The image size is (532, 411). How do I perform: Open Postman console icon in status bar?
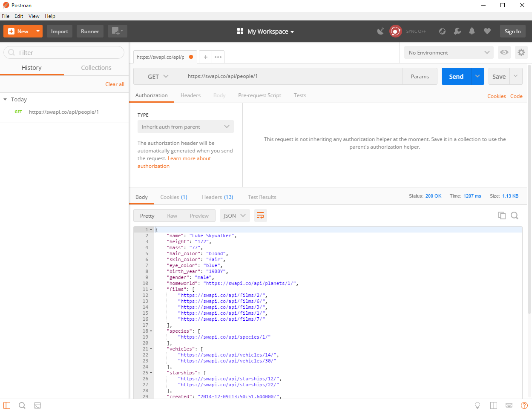tap(37, 405)
